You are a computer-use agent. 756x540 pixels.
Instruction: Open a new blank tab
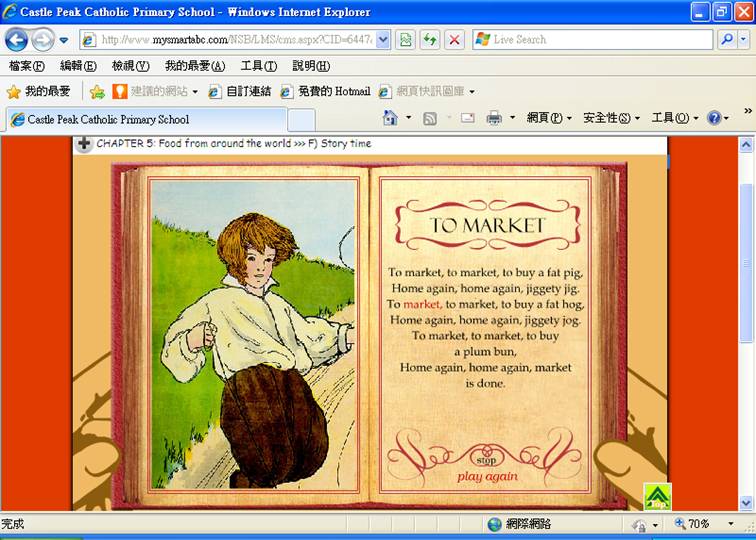click(x=301, y=120)
